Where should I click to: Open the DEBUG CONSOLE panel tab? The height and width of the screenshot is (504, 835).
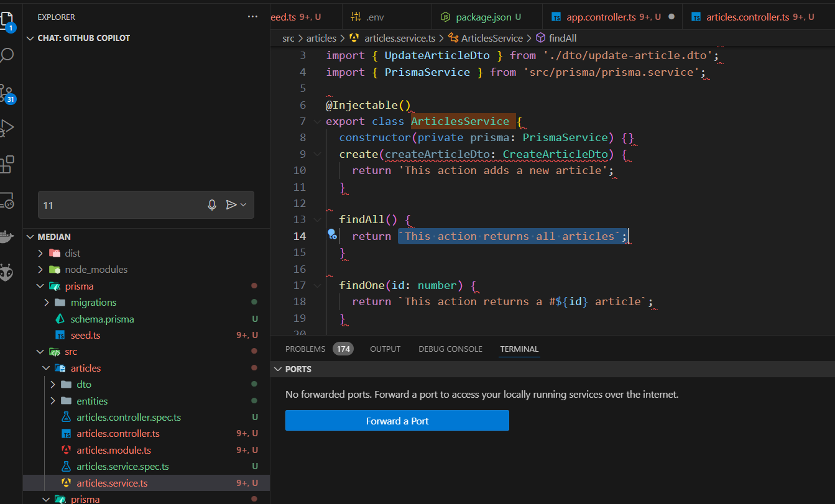click(450, 349)
